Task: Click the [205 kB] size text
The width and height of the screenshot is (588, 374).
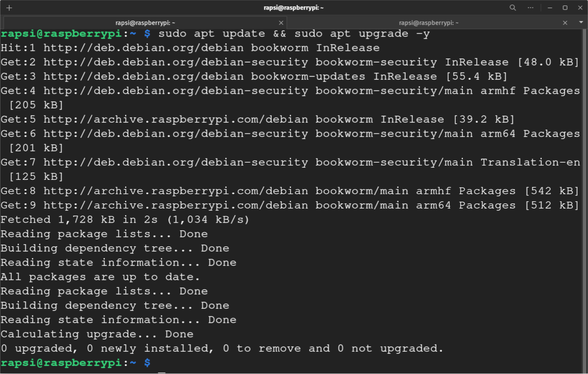Action: 36,105
